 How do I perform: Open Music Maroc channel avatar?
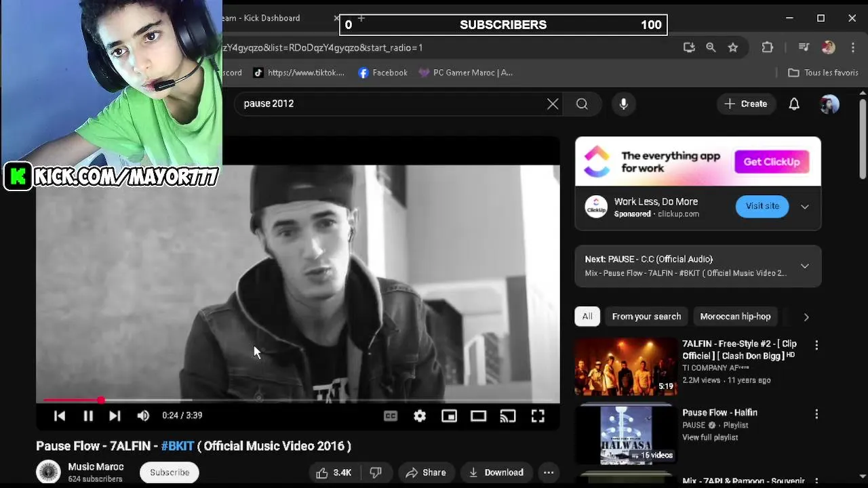[48, 472]
